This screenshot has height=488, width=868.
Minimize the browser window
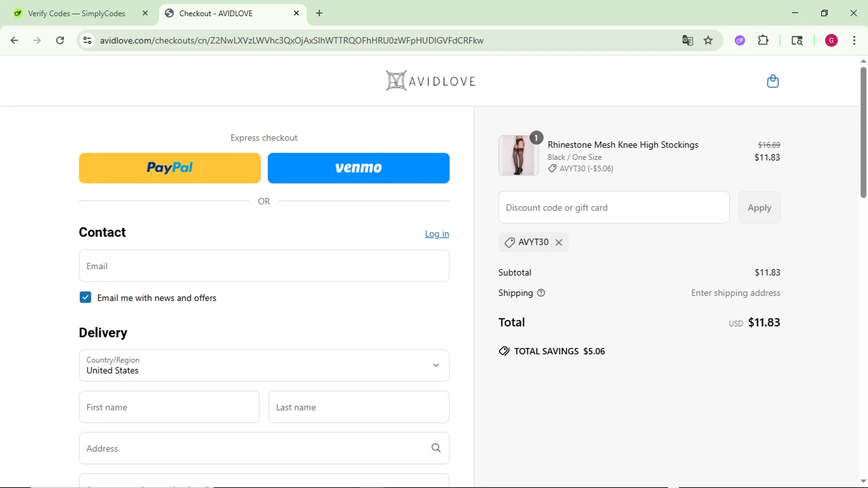click(x=795, y=13)
